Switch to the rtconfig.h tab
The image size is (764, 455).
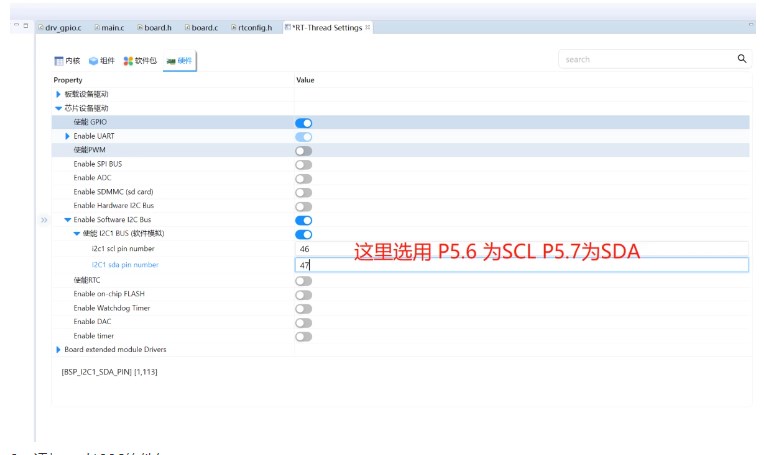click(251, 28)
